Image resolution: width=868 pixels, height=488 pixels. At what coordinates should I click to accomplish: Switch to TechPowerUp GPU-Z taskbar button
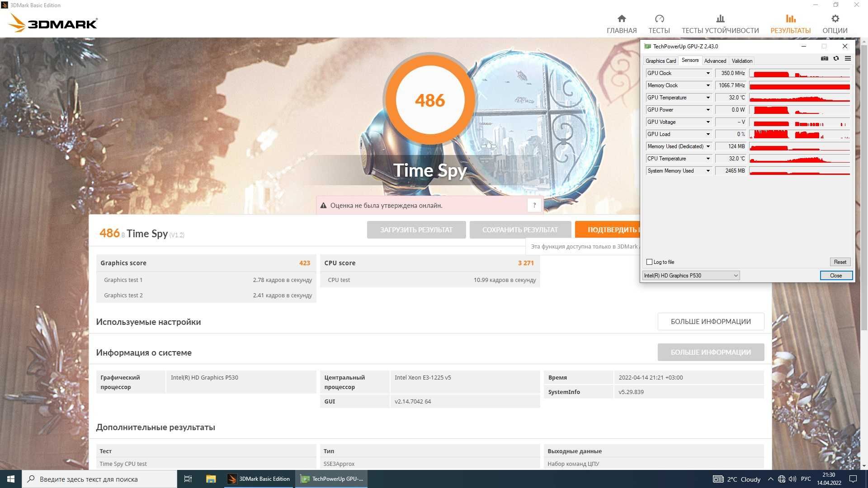click(332, 479)
